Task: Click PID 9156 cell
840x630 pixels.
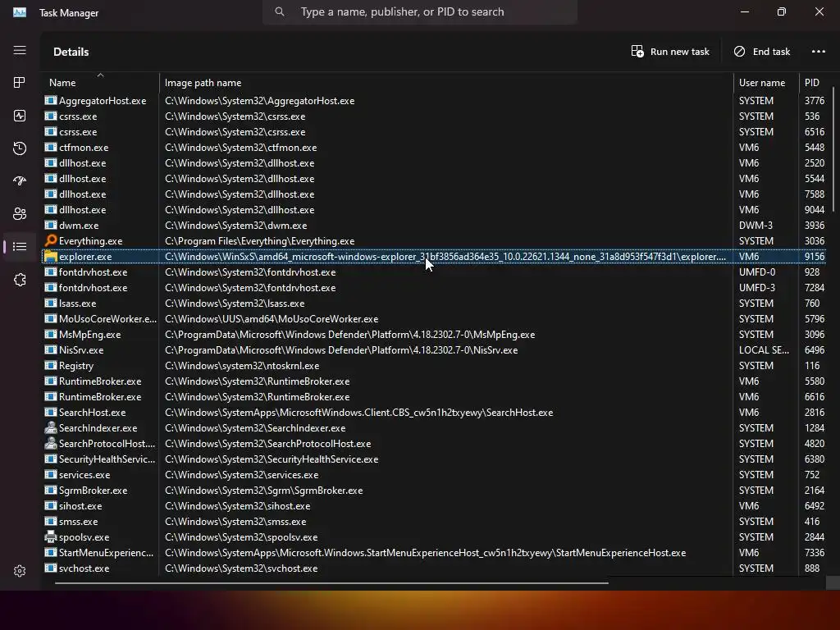Action: click(815, 257)
